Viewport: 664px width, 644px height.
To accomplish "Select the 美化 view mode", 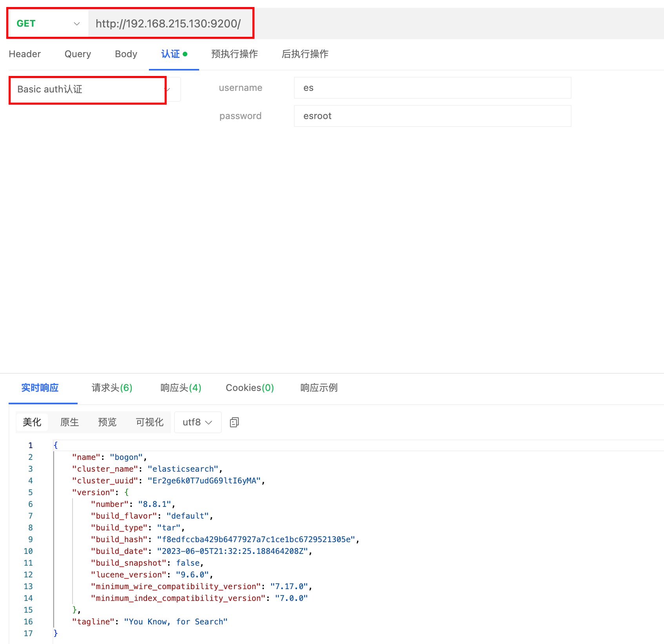I will (x=32, y=422).
